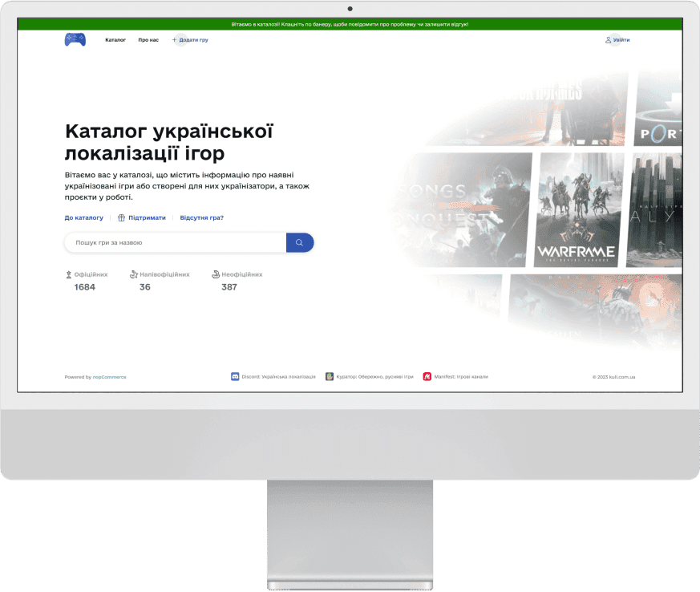The height and width of the screenshot is (592, 700).
Task: Click the icon beside Неофіційних counter
Action: [216, 274]
